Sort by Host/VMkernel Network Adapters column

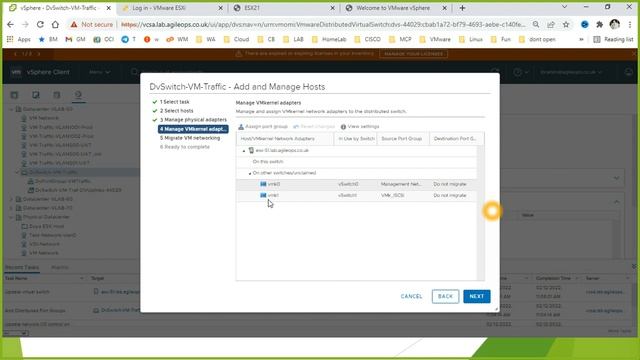[284, 139]
